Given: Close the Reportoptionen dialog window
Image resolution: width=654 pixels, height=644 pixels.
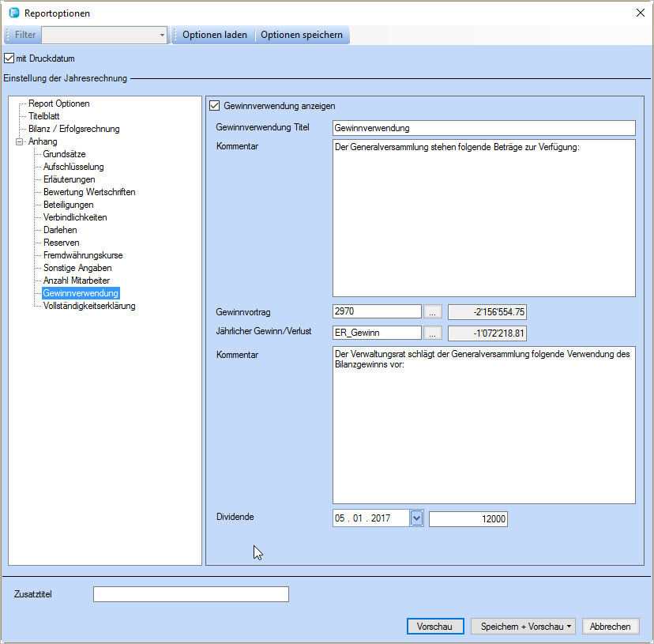Looking at the screenshot, I should pos(640,13).
